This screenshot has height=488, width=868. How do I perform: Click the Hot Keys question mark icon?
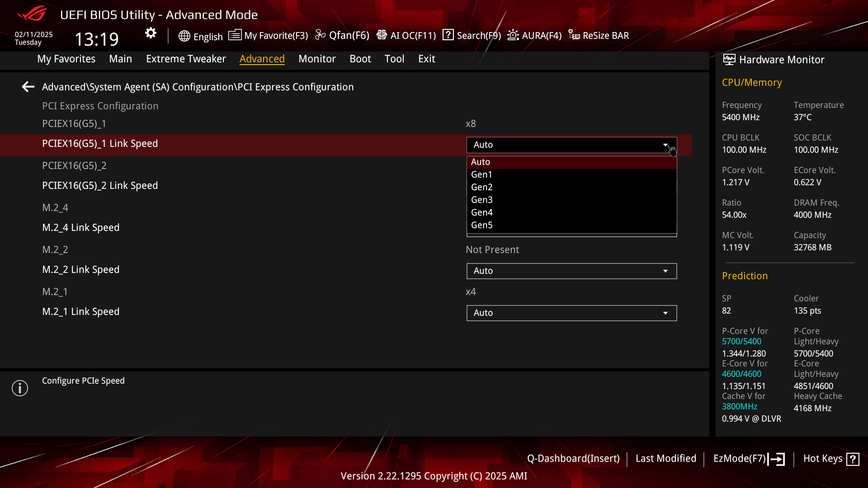[x=853, y=459]
